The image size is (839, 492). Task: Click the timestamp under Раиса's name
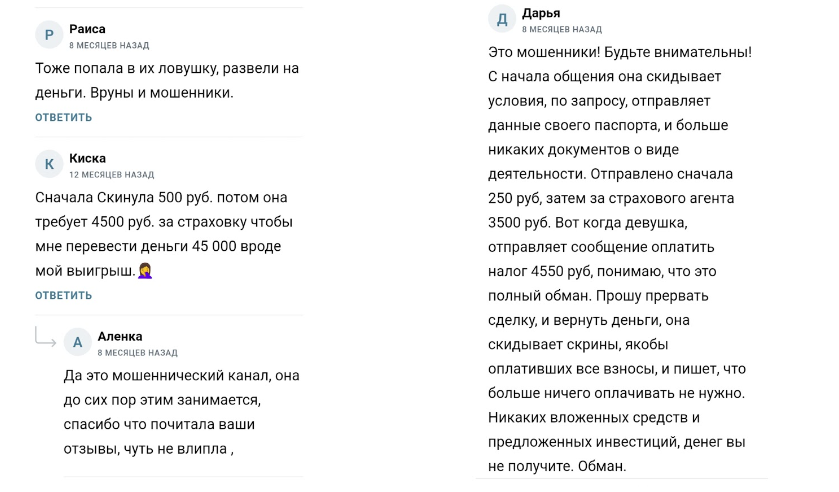tap(108, 46)
